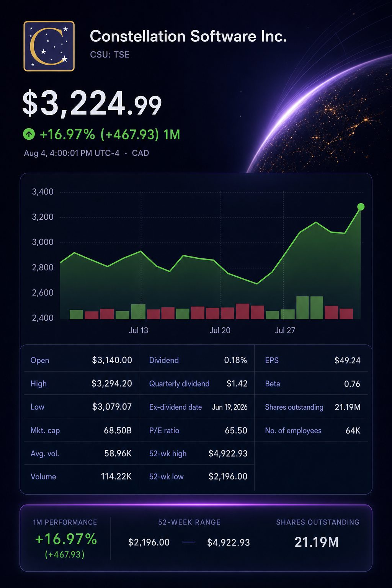Click the Ex-dividend date Jun 19, 2026
Image resolution: width=392 pixels, height=588 pixels.
pos(230,407)
